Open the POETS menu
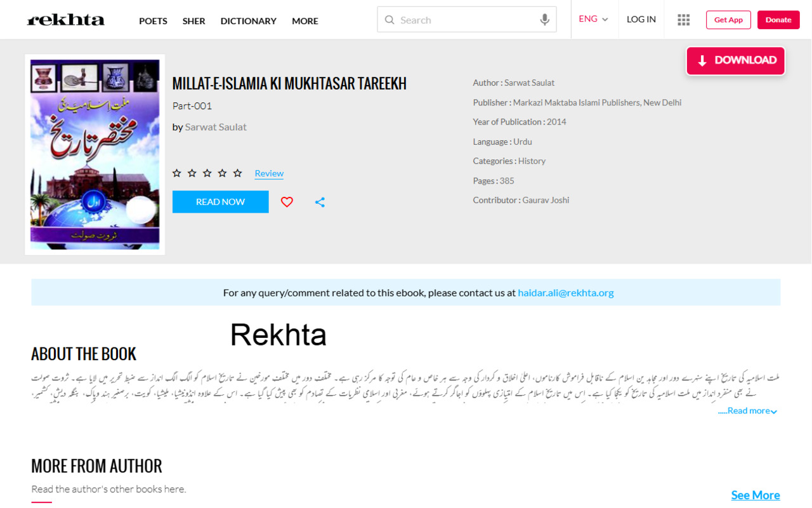This screenshot has width=812, height=508. pos(153,21)
